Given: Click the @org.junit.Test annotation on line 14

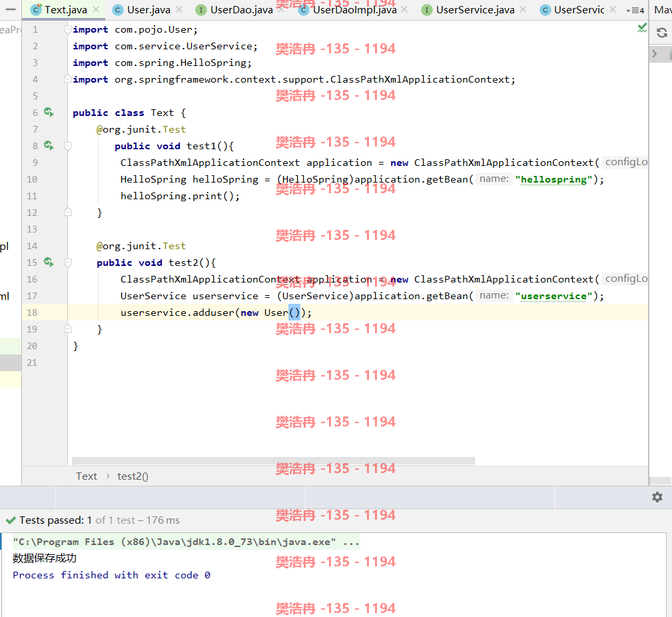Looking at the screenshot, I should [141, 246].
